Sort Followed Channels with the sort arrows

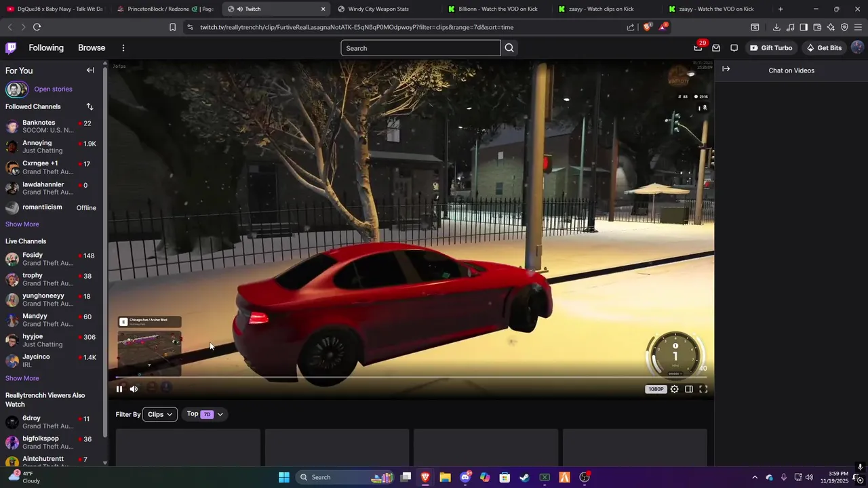point(90,106)
